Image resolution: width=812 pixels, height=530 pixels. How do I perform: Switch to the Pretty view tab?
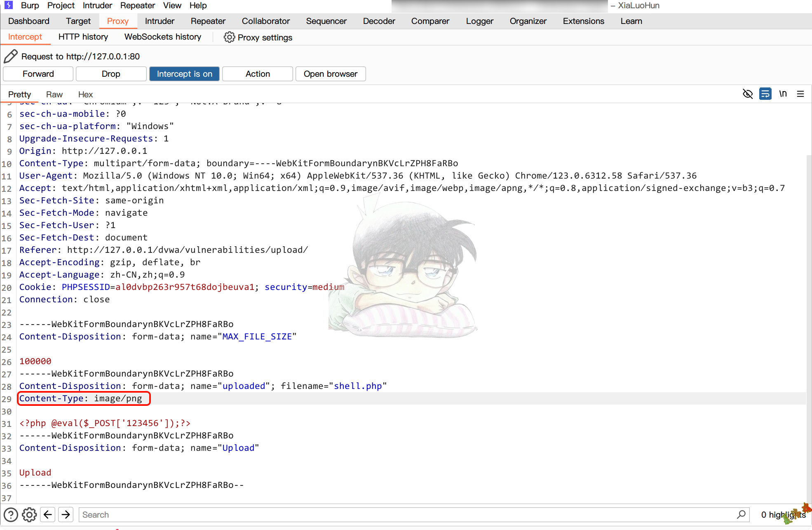pyautogui.click(x=19, y=94)
